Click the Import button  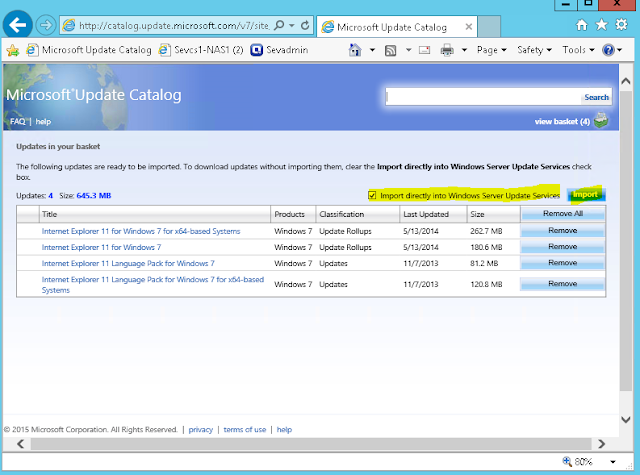[585, 195]
